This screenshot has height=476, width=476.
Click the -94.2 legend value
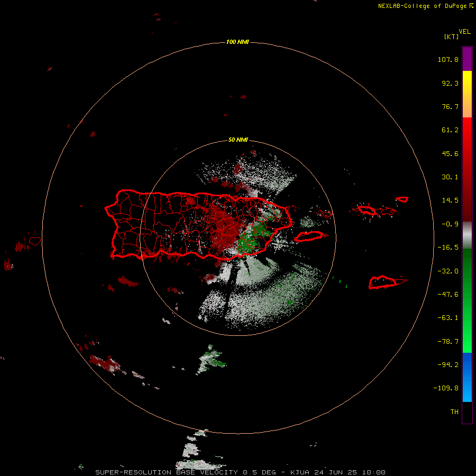pos(448,365)
